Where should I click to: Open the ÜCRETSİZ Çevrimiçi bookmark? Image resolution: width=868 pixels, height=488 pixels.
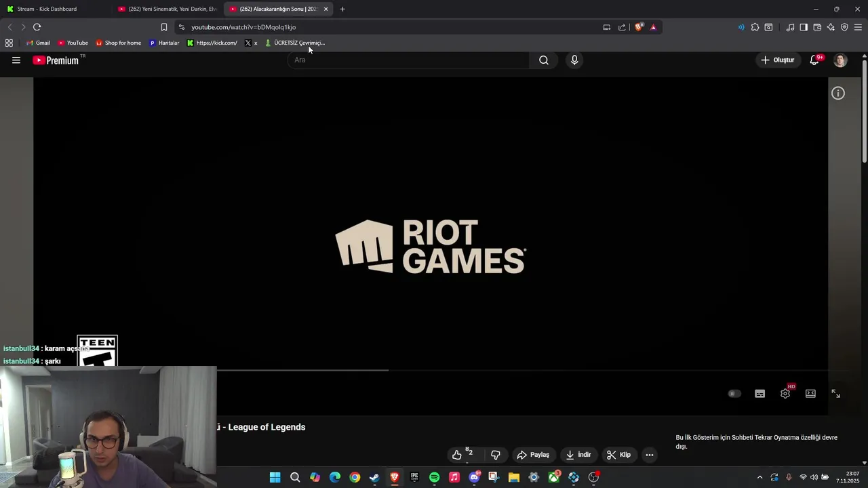[295, 43]
